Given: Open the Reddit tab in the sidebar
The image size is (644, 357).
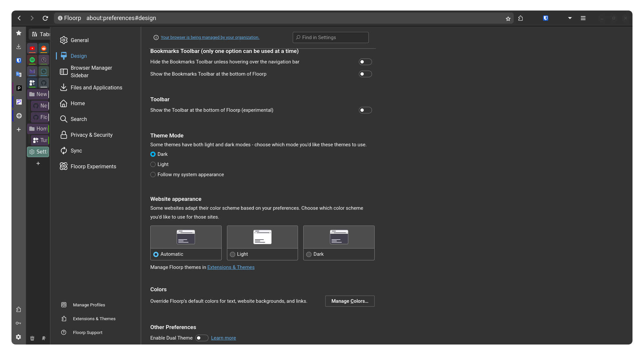Looking at the screenshot, I should point(43,48).
